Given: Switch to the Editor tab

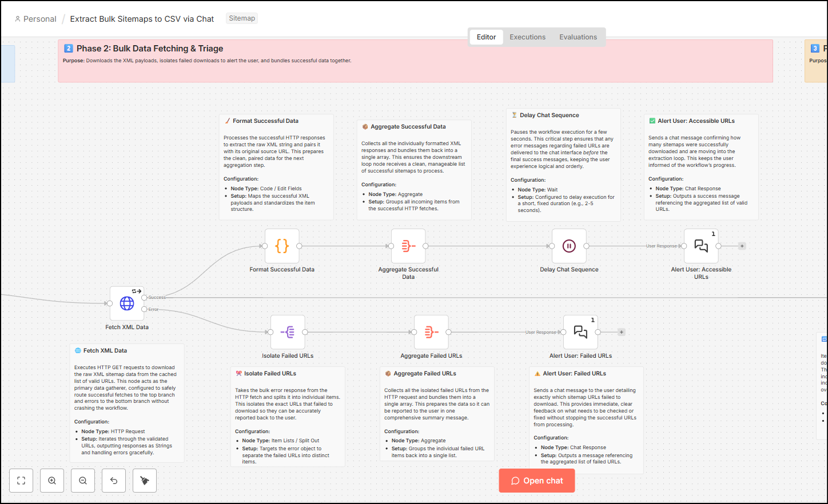Looking at the screenshot, I should (486, 37).
